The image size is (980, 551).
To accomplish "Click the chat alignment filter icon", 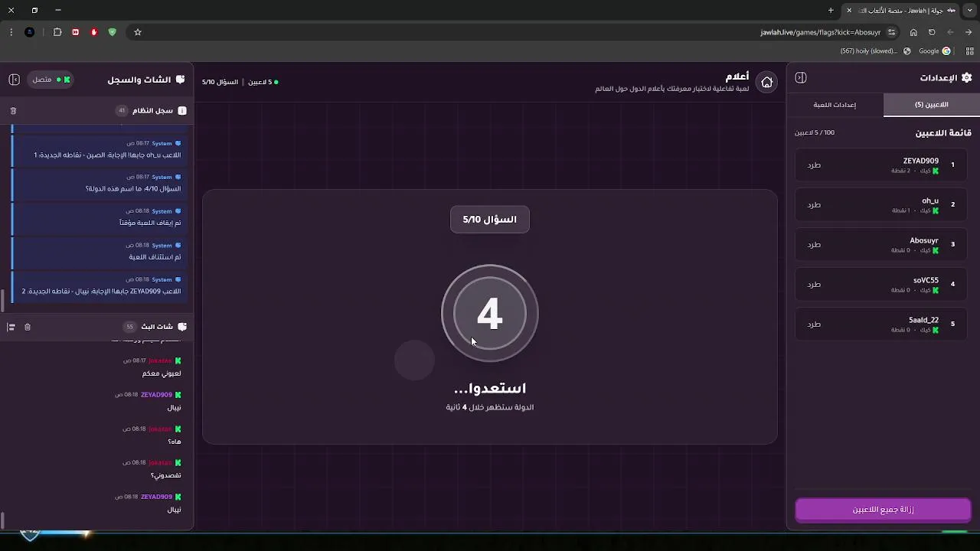I will [x=11, y=327].
